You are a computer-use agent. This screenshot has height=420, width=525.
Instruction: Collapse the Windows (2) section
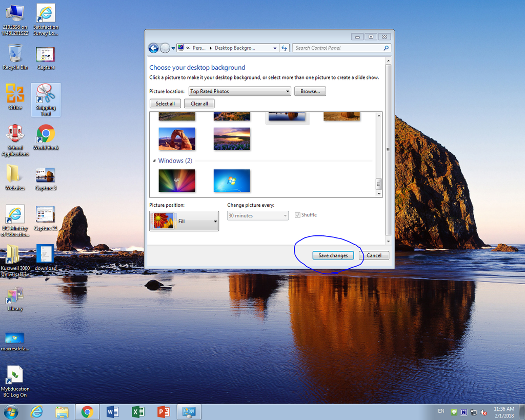[x=154, y=161]
